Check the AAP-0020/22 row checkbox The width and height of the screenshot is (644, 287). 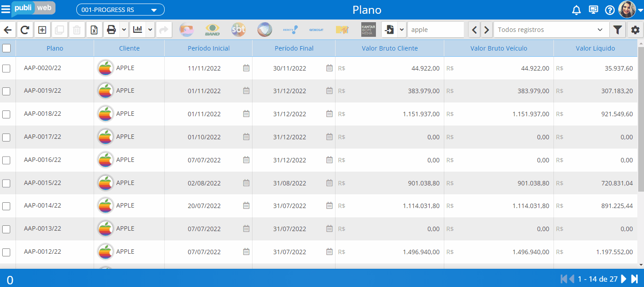click(6, 68)
